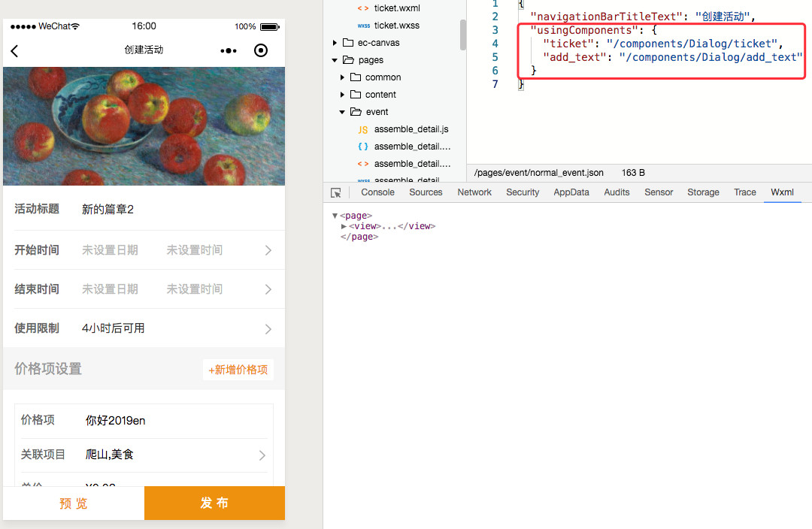Click the "/components/Dialog/ticket" path string
This screenshot has width=812, height=529.
tap(692, 44)
